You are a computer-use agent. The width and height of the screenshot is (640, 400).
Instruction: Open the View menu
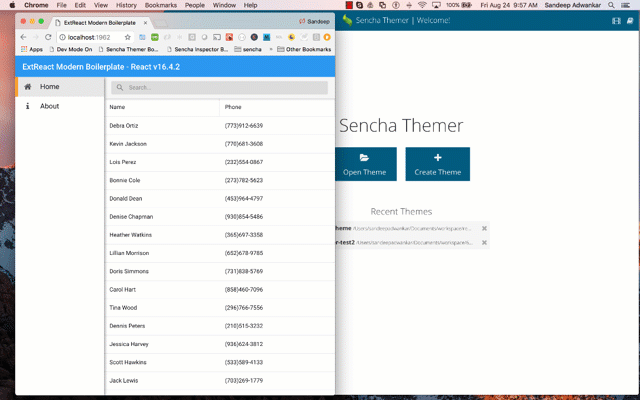coord(101,5)
